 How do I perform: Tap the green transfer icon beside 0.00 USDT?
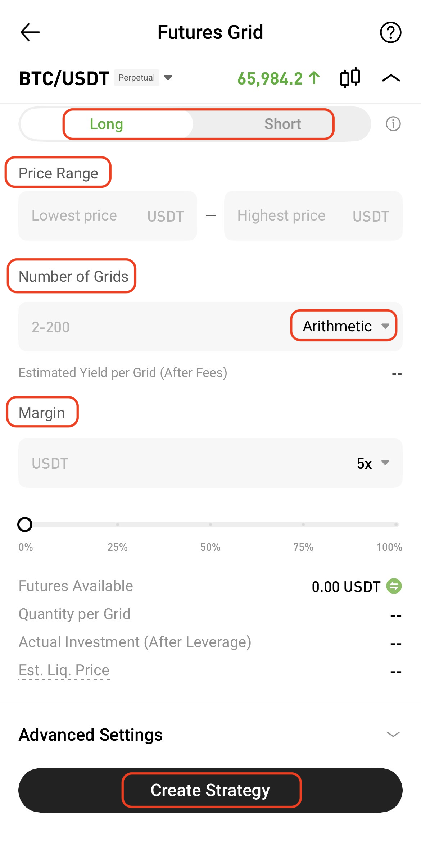[394, 586]
